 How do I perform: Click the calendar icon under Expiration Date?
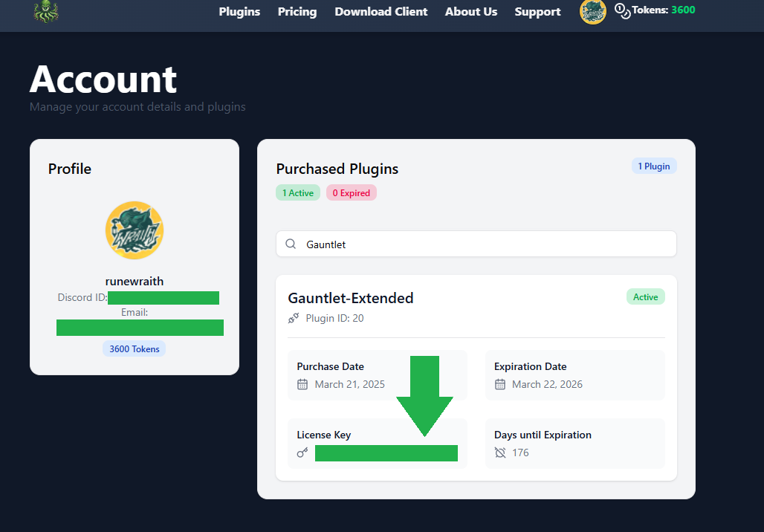click(x=499, y=384)
